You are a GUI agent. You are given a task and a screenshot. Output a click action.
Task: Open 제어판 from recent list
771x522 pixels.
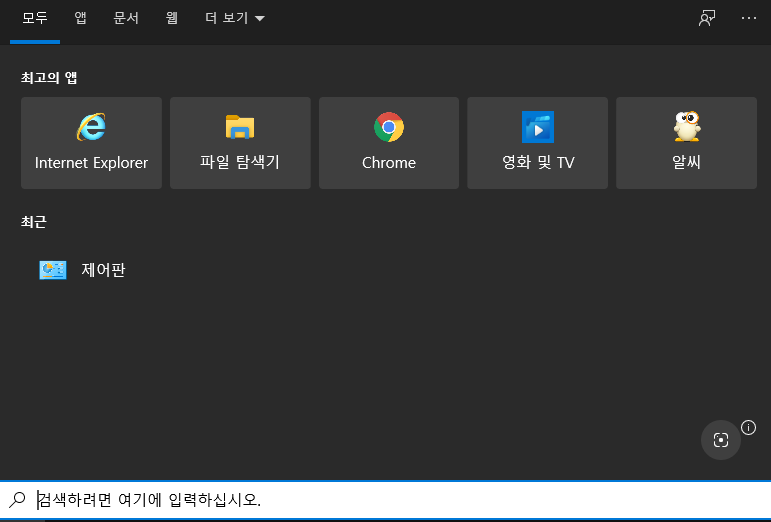tap(83, 270)
